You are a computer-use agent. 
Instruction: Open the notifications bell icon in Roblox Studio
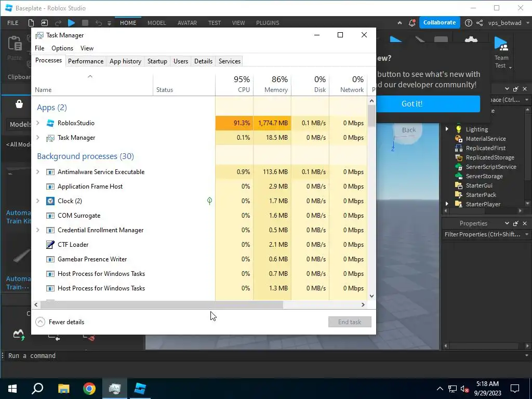pyautogui.click(x=412, y=23)
